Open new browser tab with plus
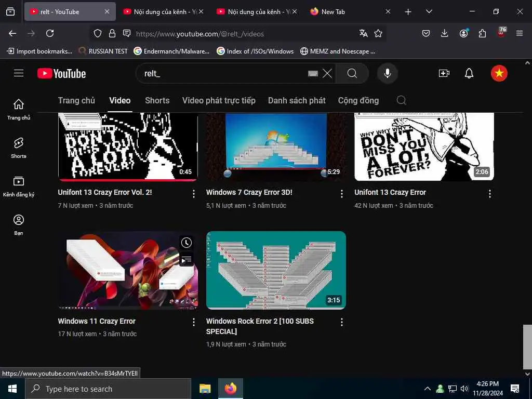The height and width of the screenshot is (399, 532). coord(408,11)
